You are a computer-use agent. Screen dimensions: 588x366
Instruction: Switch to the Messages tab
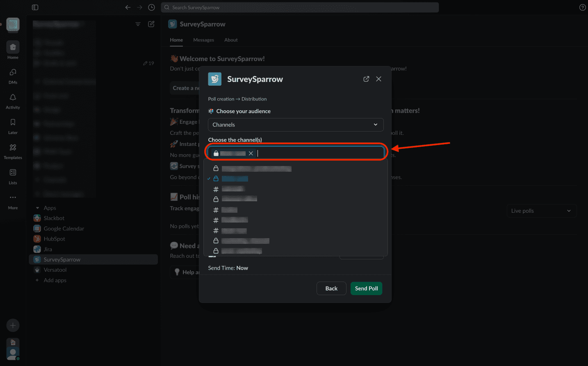click(203, 40)
